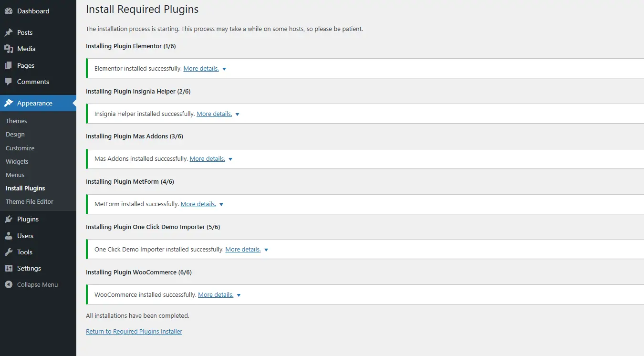Image resolution: width=644 pixels, height=356 pixels.
Task: Open Theme File Editor
Action: (x=30, y=201)
